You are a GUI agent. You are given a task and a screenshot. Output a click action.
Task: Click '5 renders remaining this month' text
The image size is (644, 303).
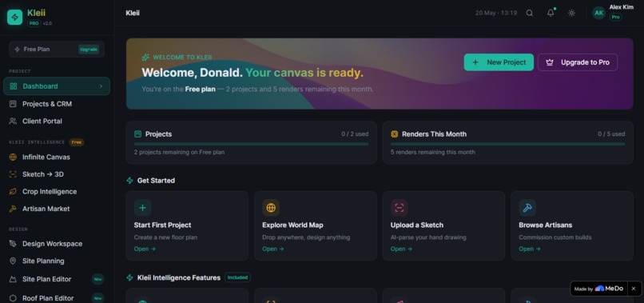[433, 152]
